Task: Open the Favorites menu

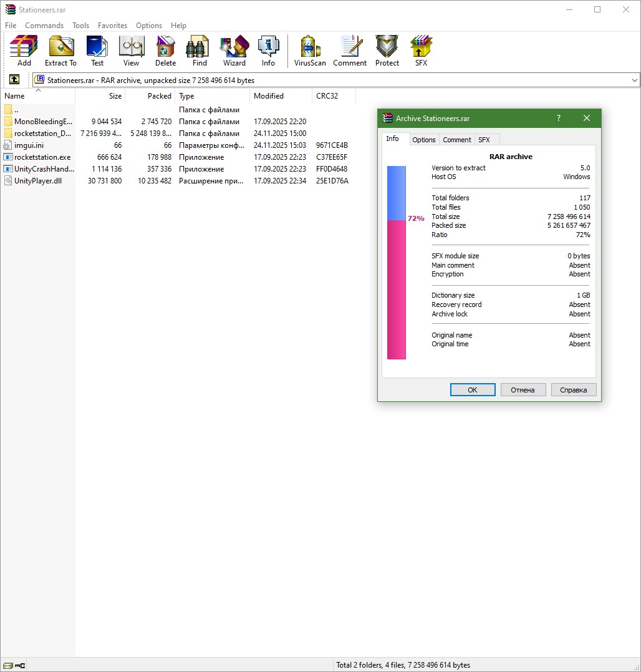Action: (112, 26)
